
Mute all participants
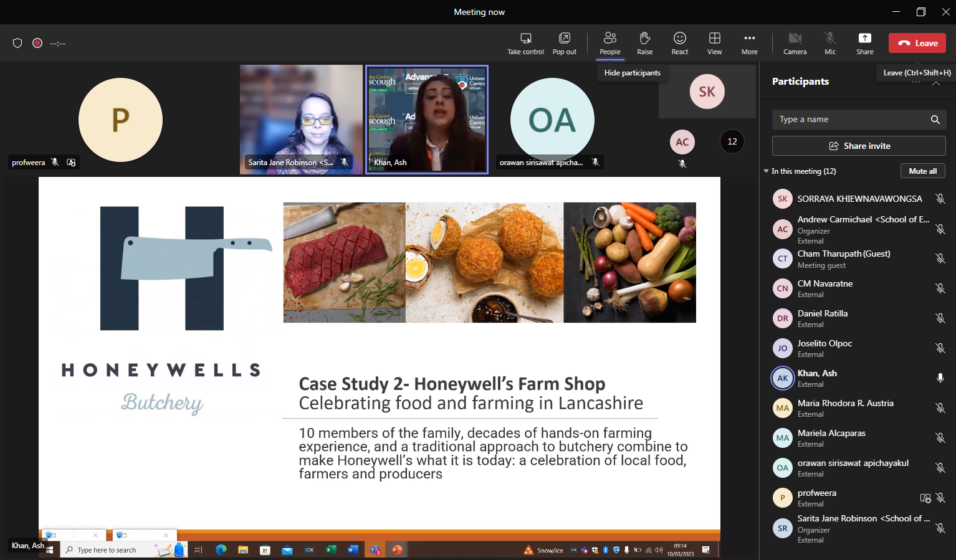point(923,171)
